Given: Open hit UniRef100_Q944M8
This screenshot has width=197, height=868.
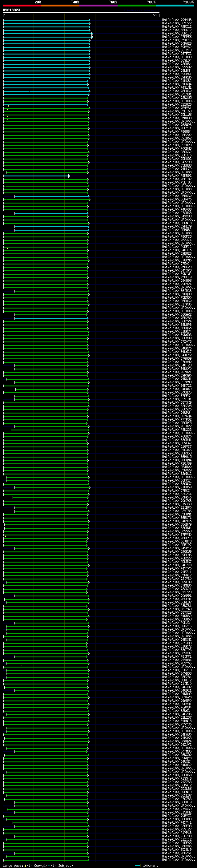Looking at the screenshot, I should click(177, 20).
